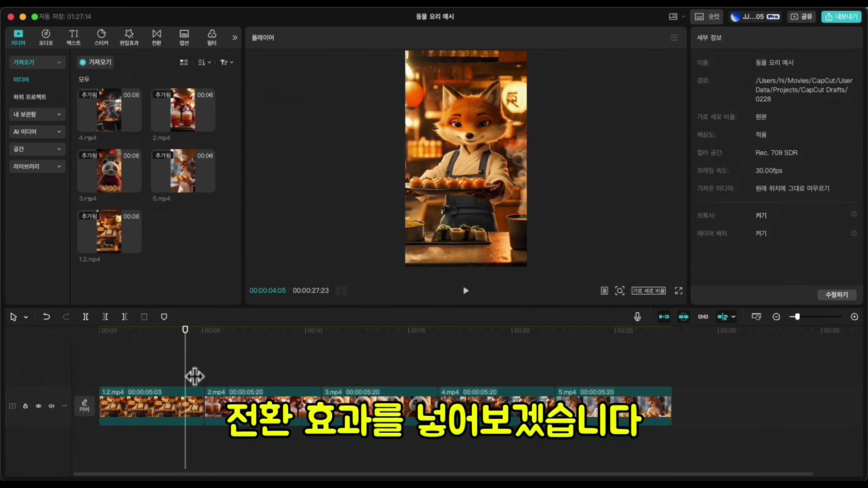Open the player hamburger menu
868x488 pixels.
pos(674,37)
